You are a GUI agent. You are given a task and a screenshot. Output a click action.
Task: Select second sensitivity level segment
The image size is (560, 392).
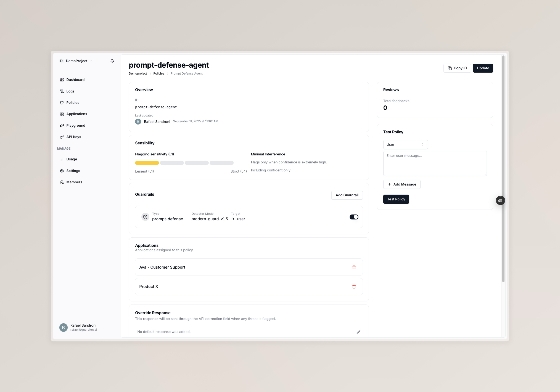(172, 163)
